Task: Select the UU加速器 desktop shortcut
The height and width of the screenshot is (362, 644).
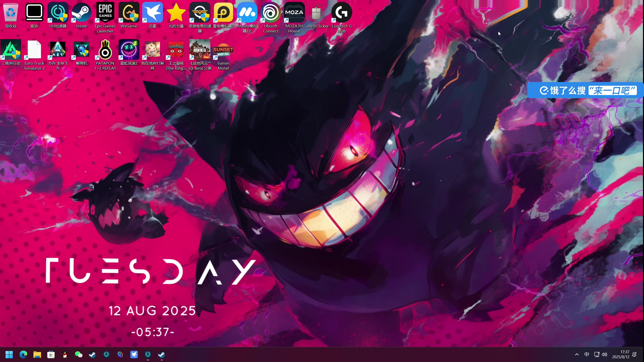Action: tap(58, 16)
